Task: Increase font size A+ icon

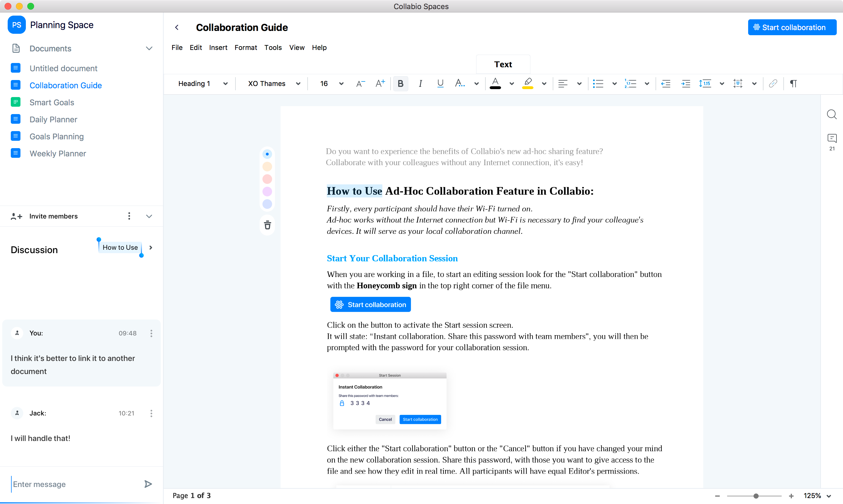Action: pyautogui.click(x=380, y=83)
